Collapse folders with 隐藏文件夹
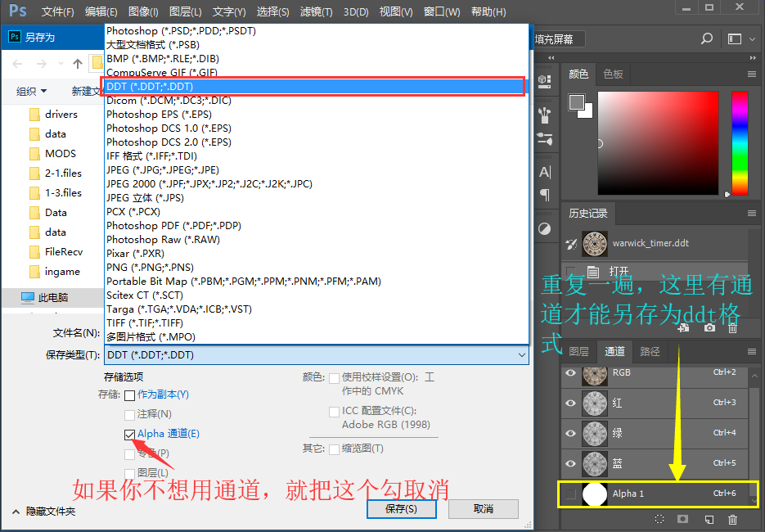This screenshot has height=532, width=765. [43, 512]
